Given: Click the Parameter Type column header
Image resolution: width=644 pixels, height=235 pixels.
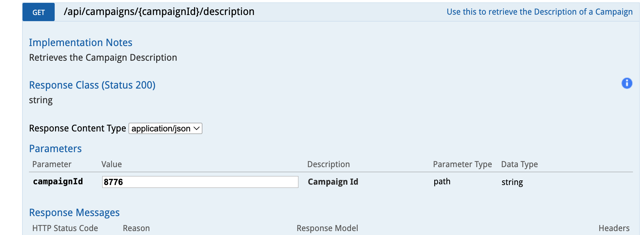Looking at the screenshot, I should pos(462,164).
